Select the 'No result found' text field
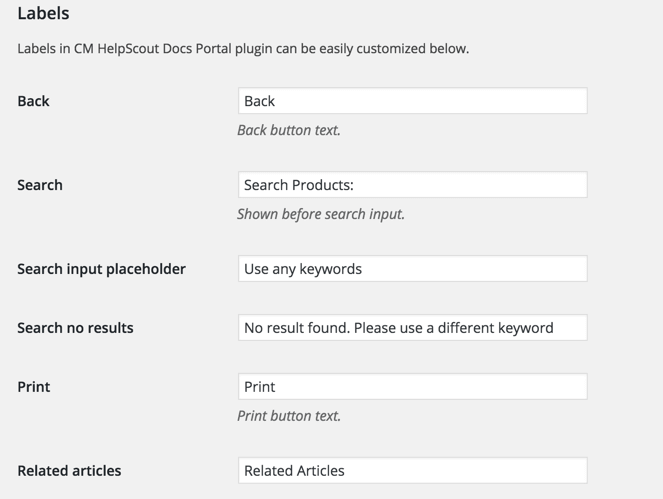Viewport: 663px width, 499px height. (x=412, y=328)
